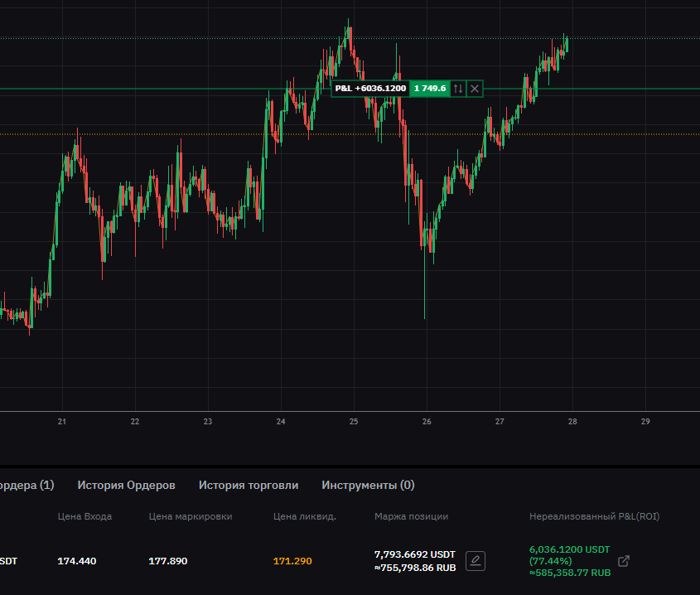Click the Маржа позиции column header
The image size is (700, 595).
[412, 516]
